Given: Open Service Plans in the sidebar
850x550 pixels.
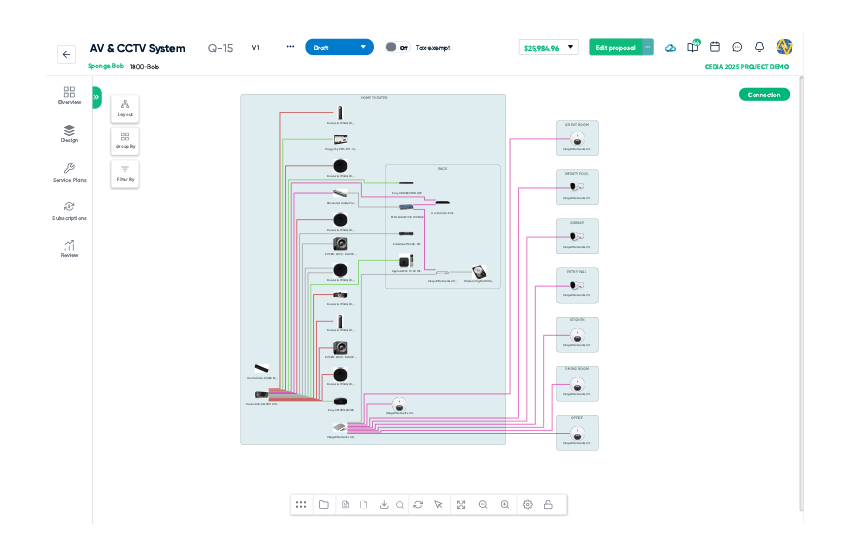Looking at the screenshot, I should pyautogui.click(x=69, y=172).
